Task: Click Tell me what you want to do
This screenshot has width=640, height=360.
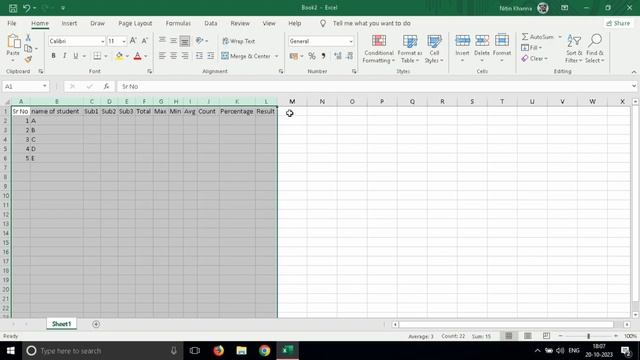Action: tap(371, 23)
